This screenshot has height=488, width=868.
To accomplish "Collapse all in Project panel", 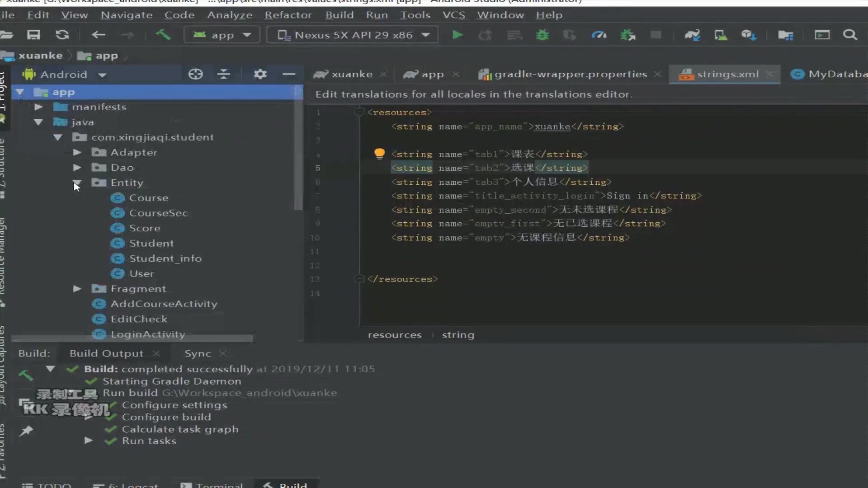I will [223, 74].
